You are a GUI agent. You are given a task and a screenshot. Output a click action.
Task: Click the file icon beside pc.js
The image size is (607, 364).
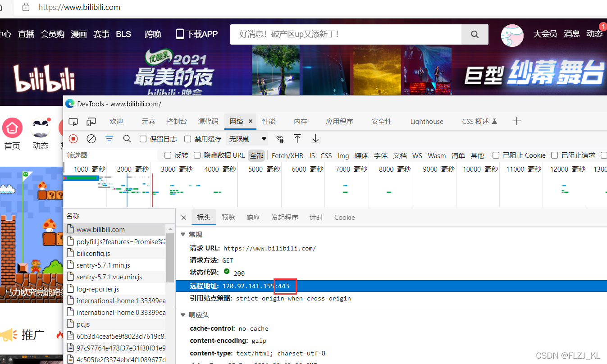tap(70, 324)
